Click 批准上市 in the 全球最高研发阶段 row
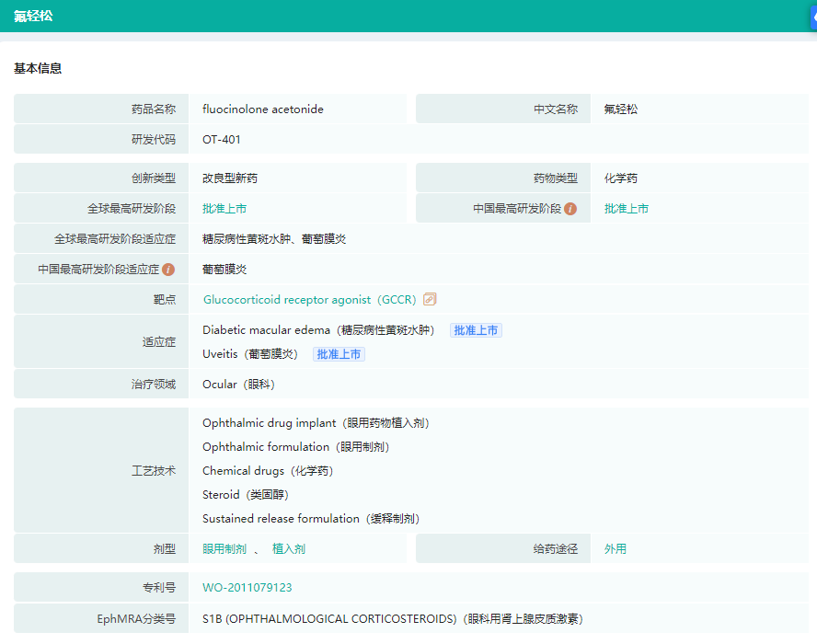 (224, 209)
